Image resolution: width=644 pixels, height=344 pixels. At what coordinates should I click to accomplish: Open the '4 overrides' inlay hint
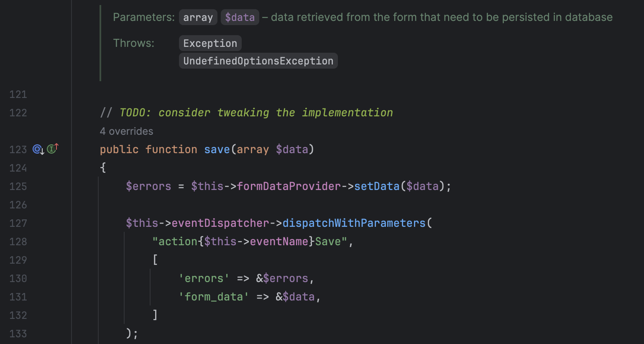tap(126, 131)
